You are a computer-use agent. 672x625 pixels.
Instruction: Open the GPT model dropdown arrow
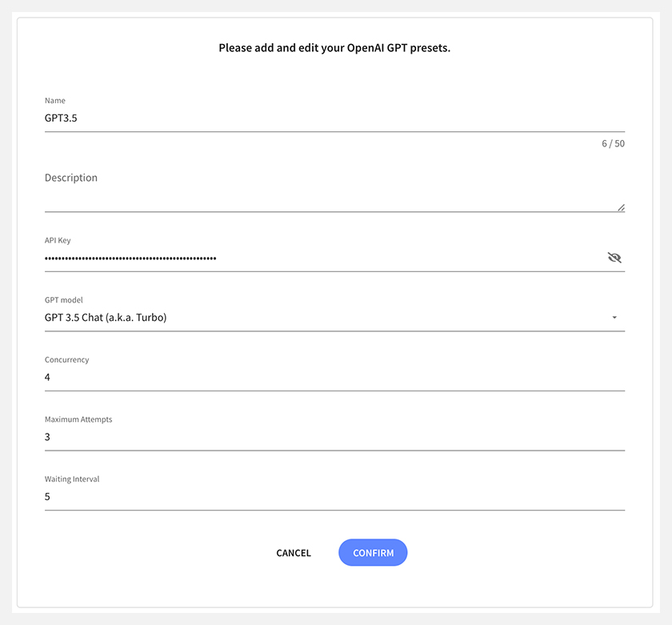pyautogui.click(x=614, y=318)
